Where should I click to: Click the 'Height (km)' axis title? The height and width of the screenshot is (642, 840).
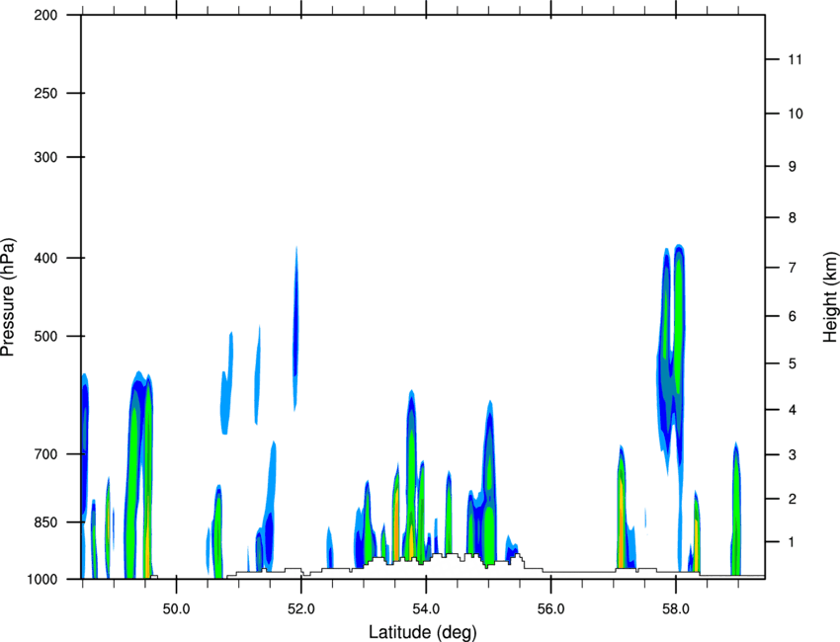(830, 296)
